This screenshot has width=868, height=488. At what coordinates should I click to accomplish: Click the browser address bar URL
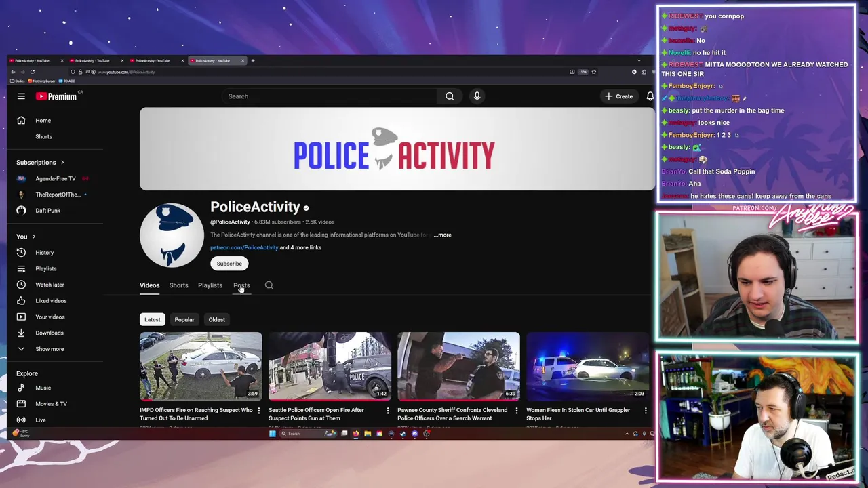tap(126, 72)
